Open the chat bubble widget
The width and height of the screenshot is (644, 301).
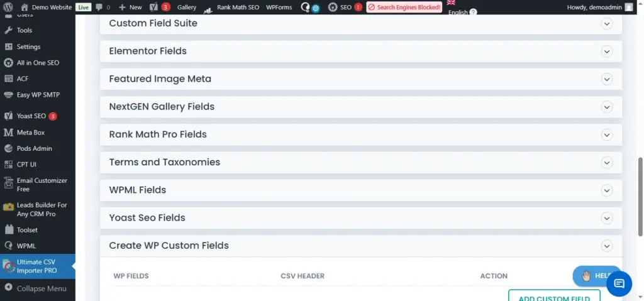coord(619,284)
